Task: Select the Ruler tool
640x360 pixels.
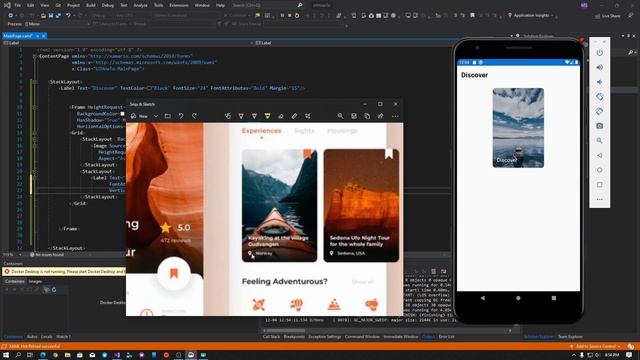Action: 294,116
